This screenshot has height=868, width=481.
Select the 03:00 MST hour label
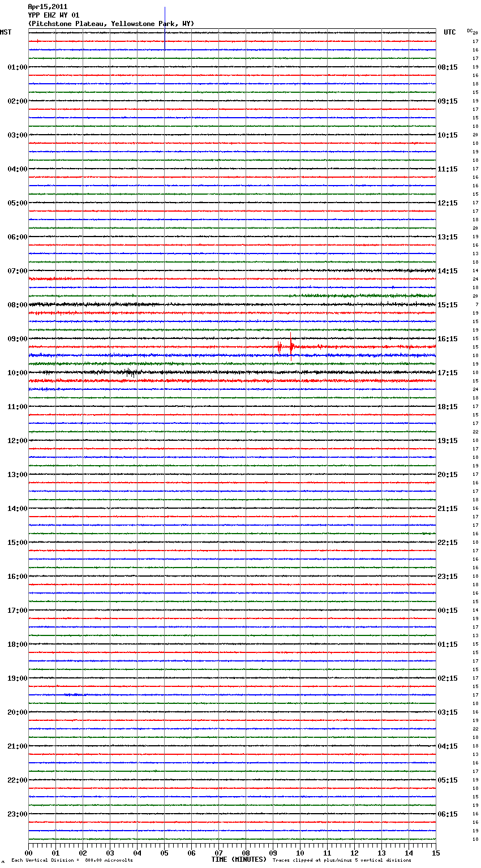tap(18, 135)
